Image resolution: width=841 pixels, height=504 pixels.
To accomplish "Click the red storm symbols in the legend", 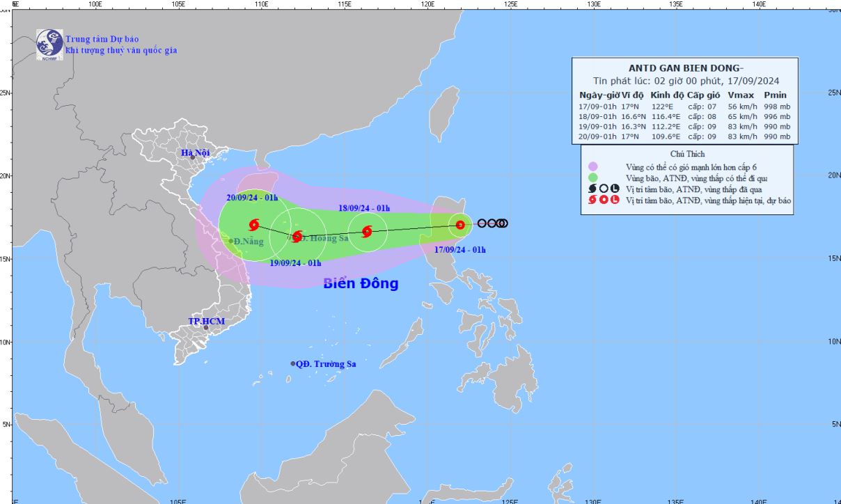I will (603, 200).
